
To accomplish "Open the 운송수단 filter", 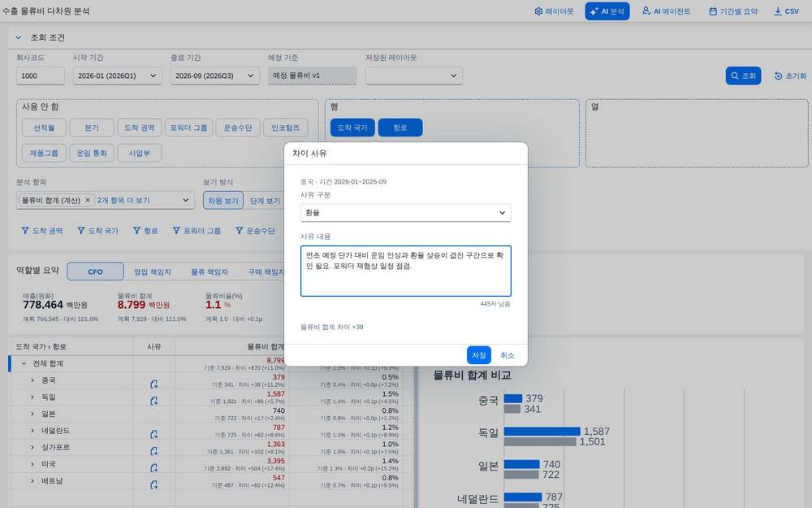I will click(255, 231).
